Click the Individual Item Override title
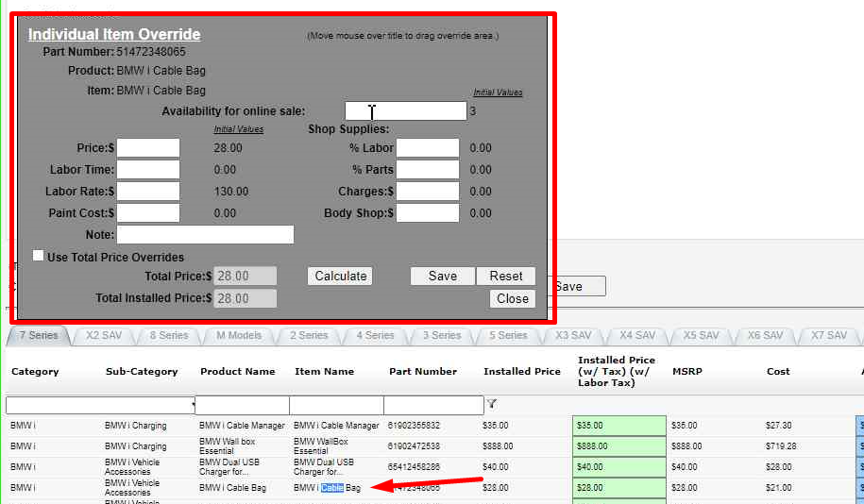 [x=114, y=34]
